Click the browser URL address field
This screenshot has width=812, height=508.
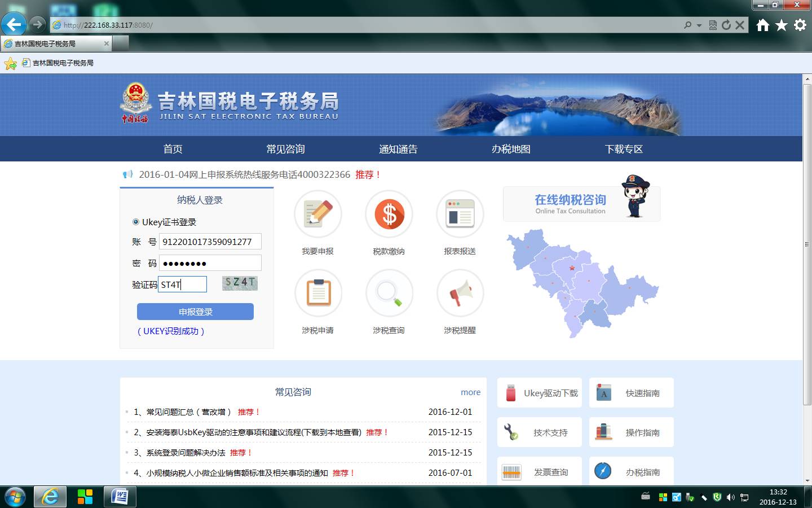click(367, 25)
